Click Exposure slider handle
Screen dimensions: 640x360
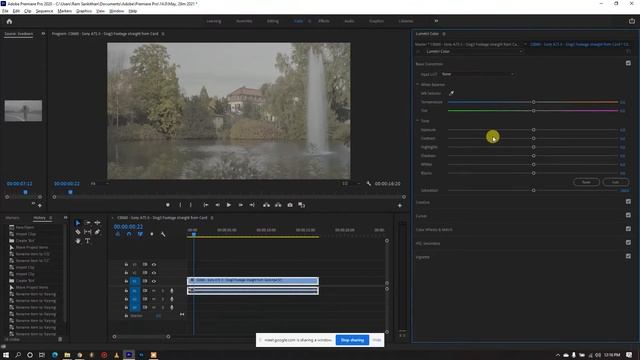click(533, 130)
